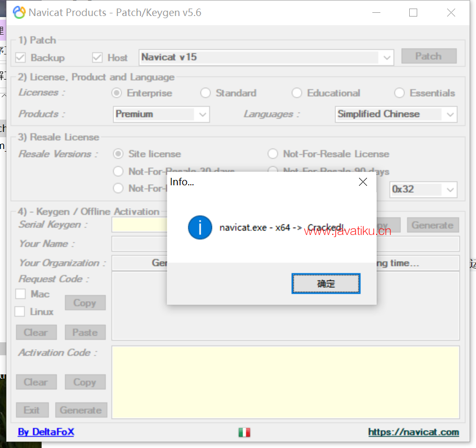Click Clear button under Activation Code
Image resolution: width=476 pixels, height=448 pixels.
click(x=36, y=382)
